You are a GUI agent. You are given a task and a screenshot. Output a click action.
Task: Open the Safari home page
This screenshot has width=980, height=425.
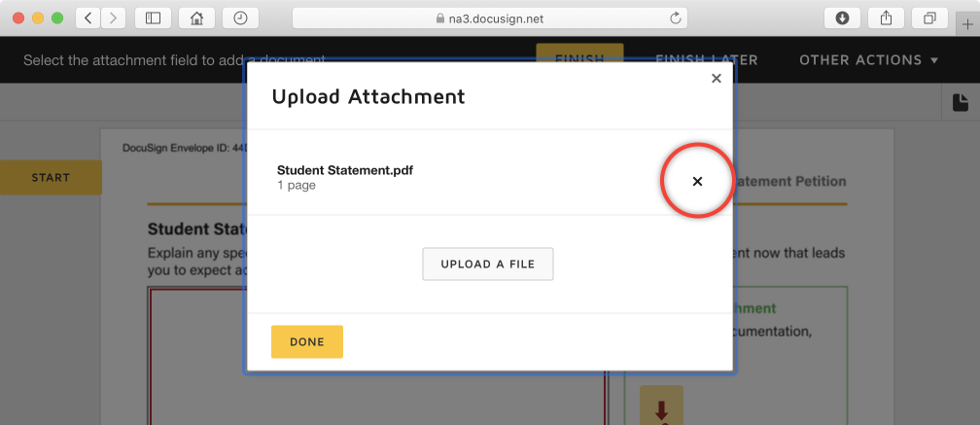coord(196,18)
